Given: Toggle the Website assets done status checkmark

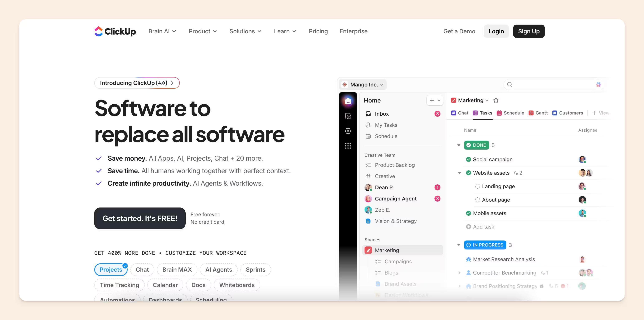Looking at the screenshot, I should pyautogui.click(x=468, y=173).
